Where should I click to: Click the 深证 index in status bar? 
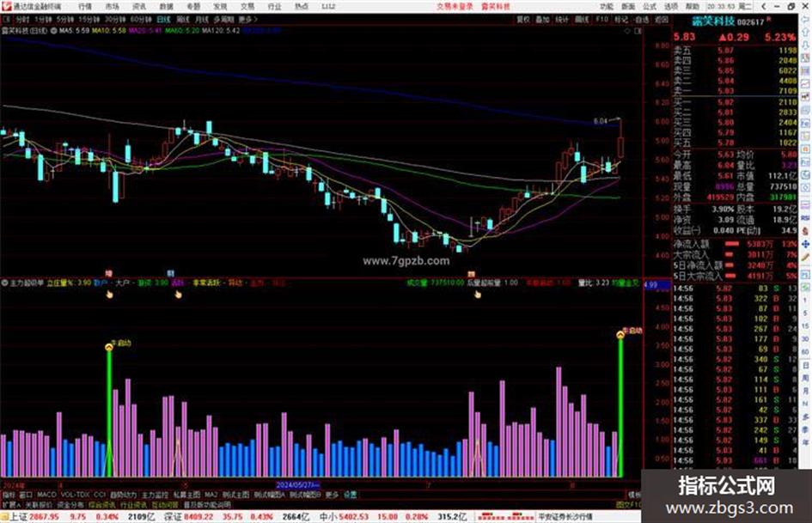click(x=173, y=517)
